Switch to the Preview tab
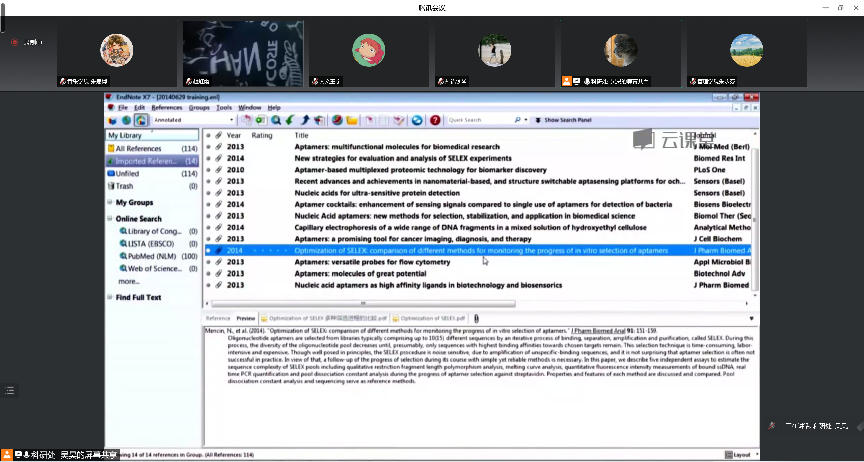 point(246,319)
